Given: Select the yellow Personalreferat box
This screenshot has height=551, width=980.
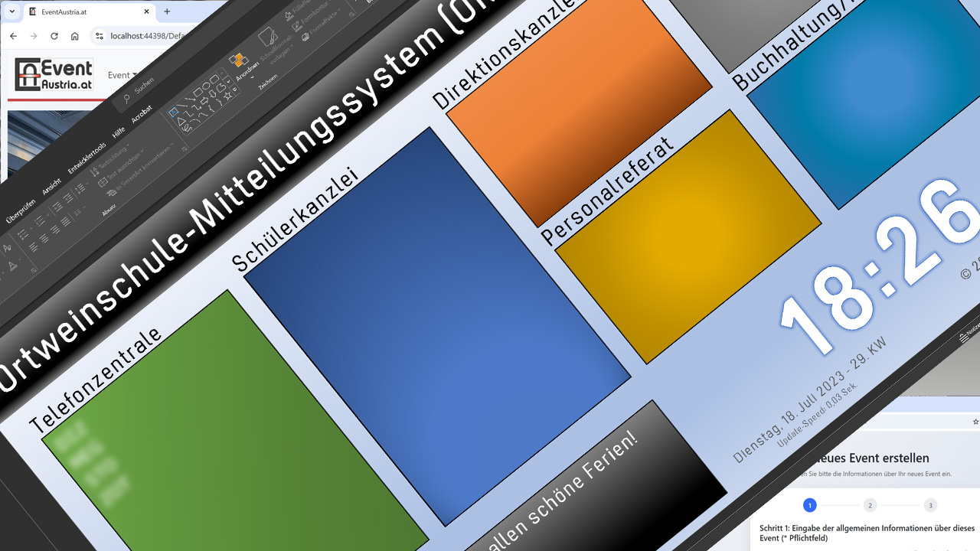Looking at the screenshot, I should pyautogui.click(x=688, y=236).
